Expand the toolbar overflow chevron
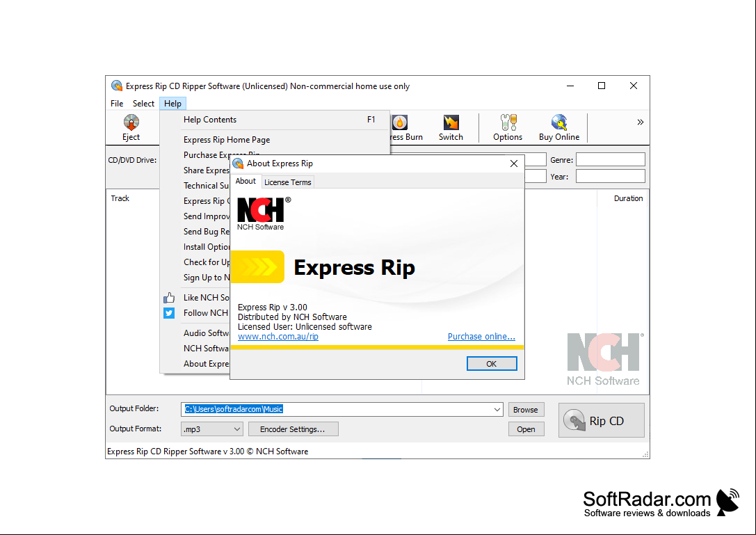The width and height of the screenshot is (756, 535). pyautogui.click(x=641, y=122)
